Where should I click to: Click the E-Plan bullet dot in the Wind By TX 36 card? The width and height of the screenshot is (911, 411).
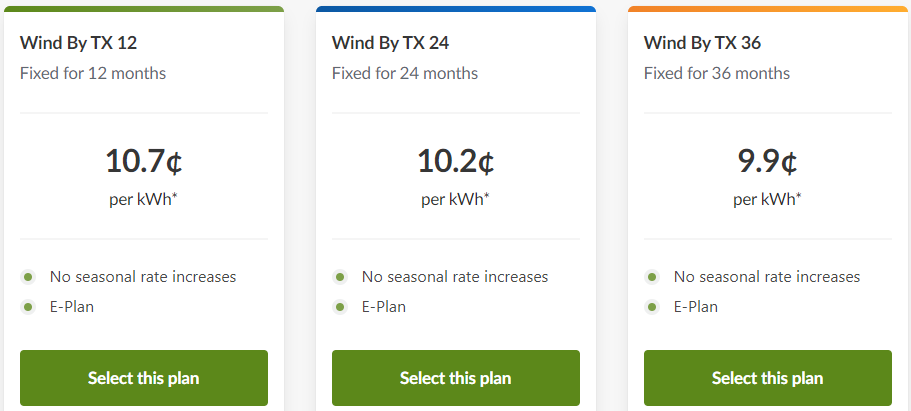pos(652,306)
